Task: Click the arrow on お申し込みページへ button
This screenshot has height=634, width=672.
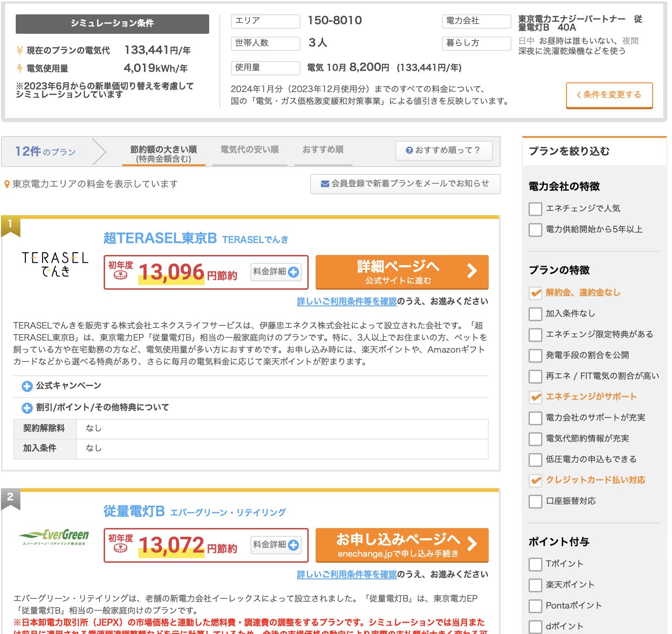Action: 472,544
